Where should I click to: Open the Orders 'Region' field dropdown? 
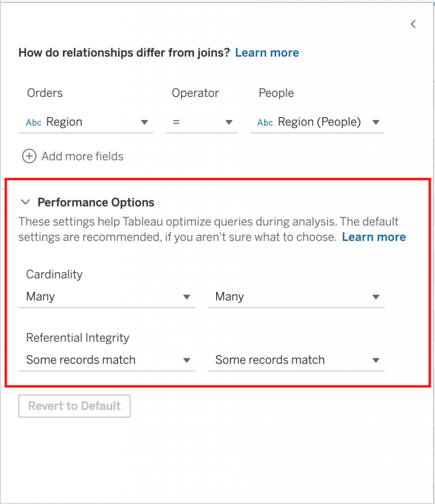coord(86,123)
